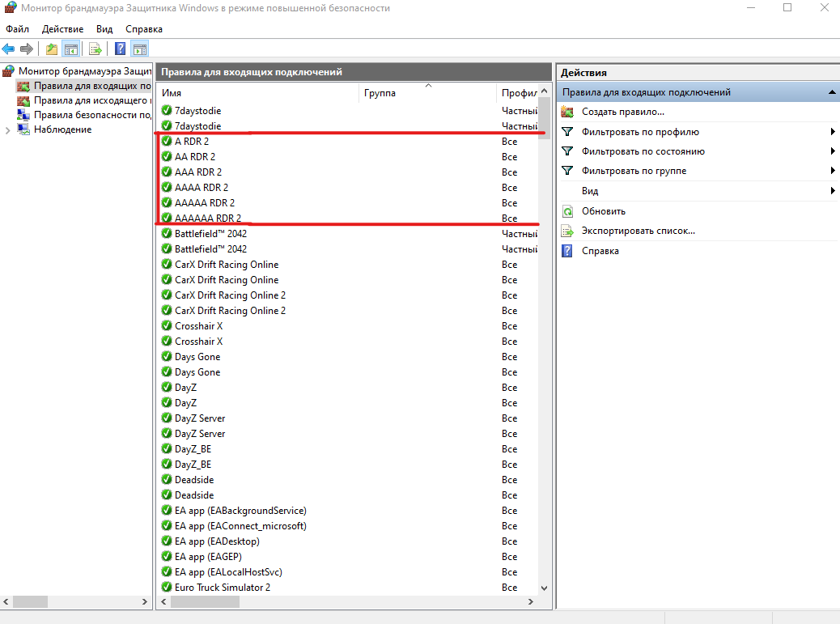Expand Фильтровать по группе submenu arrow

[833, 171]
